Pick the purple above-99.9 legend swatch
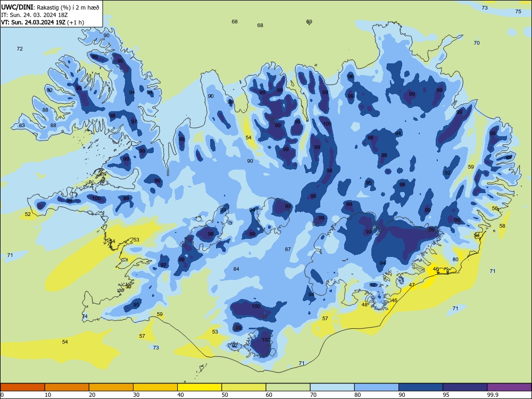 pyautogui.click(x=509, y=387)
